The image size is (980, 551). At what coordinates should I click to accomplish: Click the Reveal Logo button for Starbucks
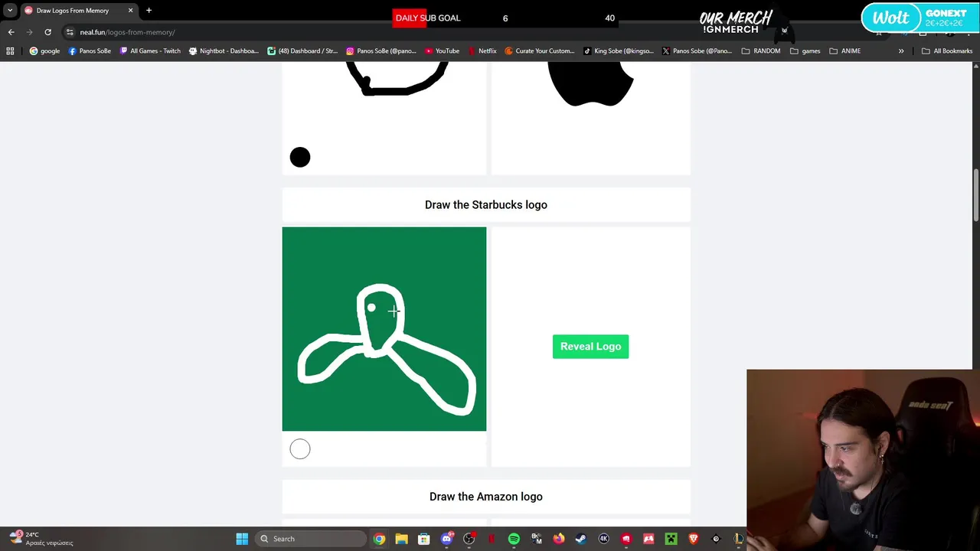(x=590, y=347)
